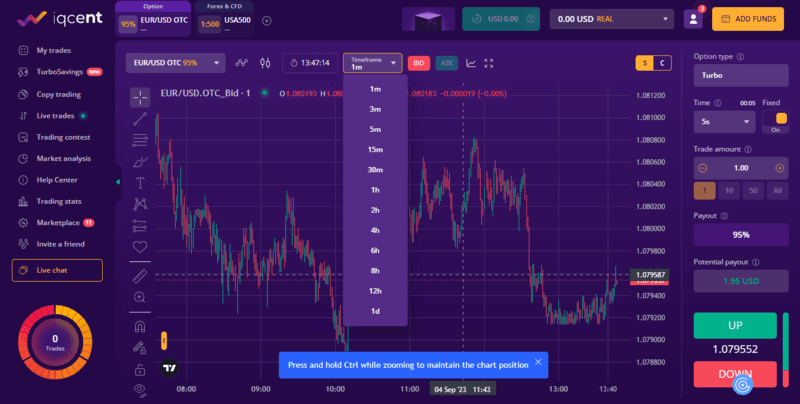Open the forecasting and measurement tools

click(x=140, y=225)
